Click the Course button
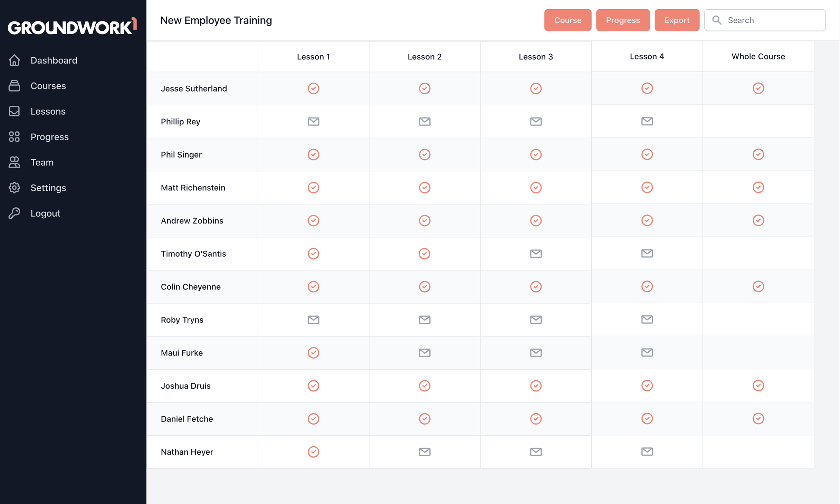Screen dimensions: 840x504 pyautogui.click(x=567, y=20)
